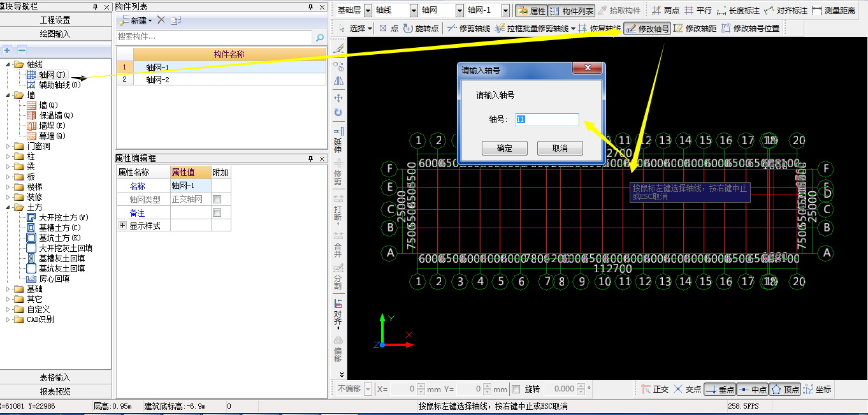Select the 轴网-2 row in 构件列表
The width and height of the screenshot is (868, 415).
tap(221, 80)
